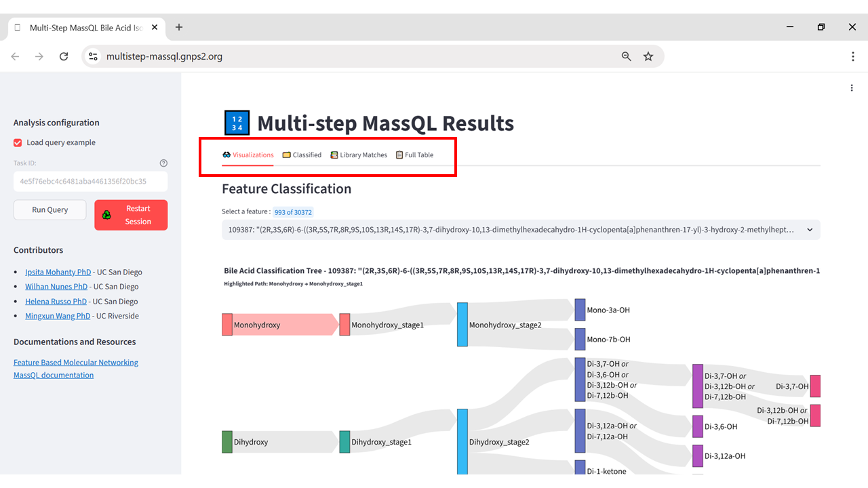This screenshot has width=868, height=488.
Task: Click the Task ID input field
Action: click(90, 182)
